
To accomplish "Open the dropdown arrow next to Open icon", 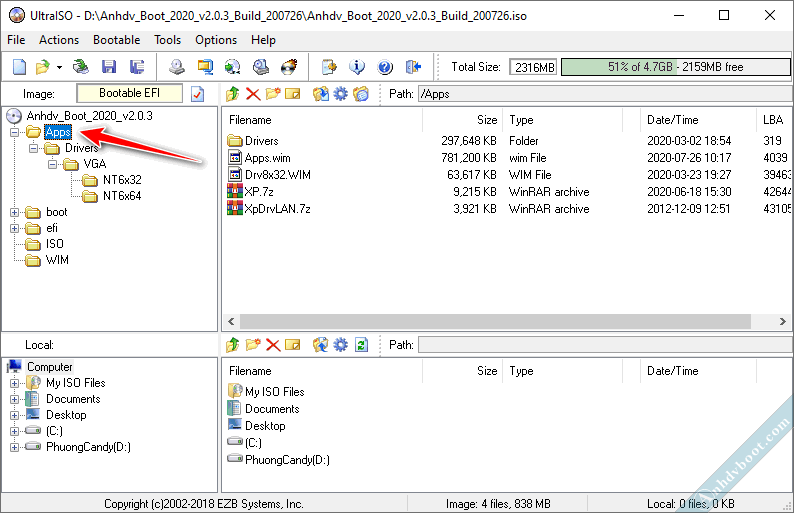I will [x=59, y=67].
